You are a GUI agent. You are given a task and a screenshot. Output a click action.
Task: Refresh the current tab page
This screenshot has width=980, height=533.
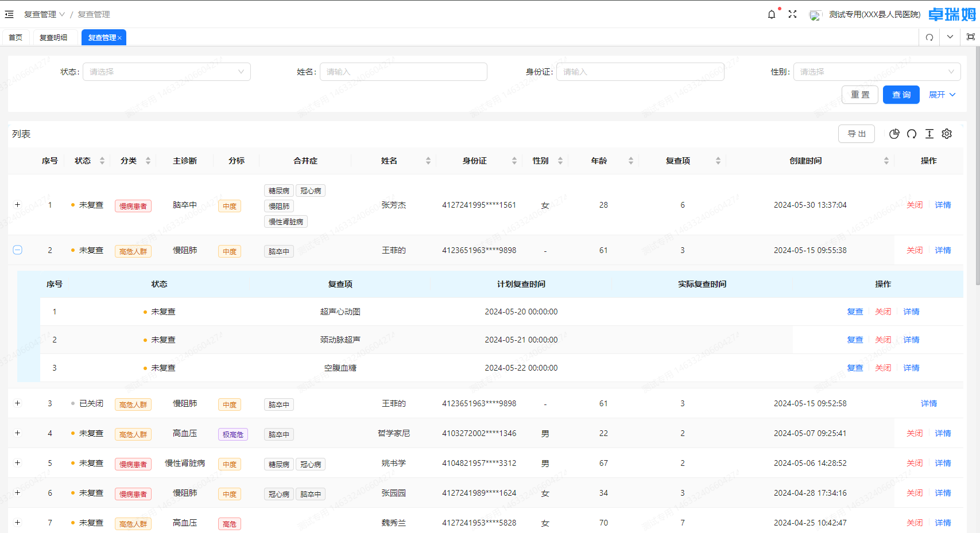[x=929, y=37]
